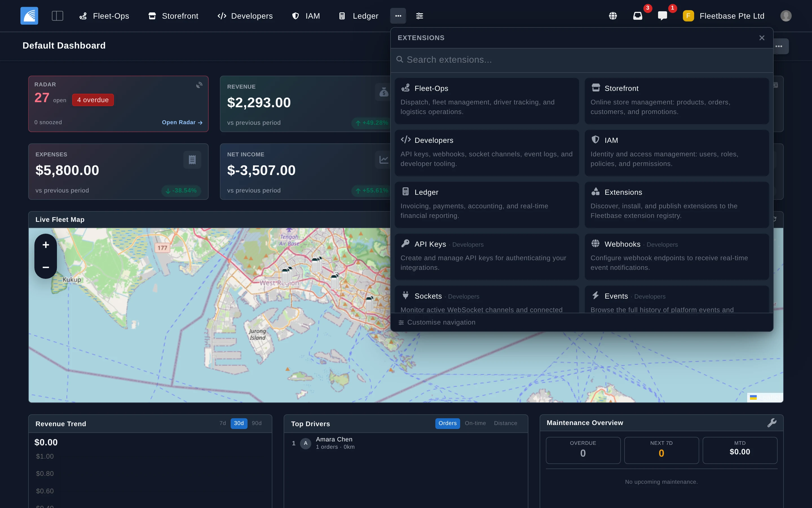Zoom in on the fleet map
Viewport: 812px width, 508px height.
point(46,245)
